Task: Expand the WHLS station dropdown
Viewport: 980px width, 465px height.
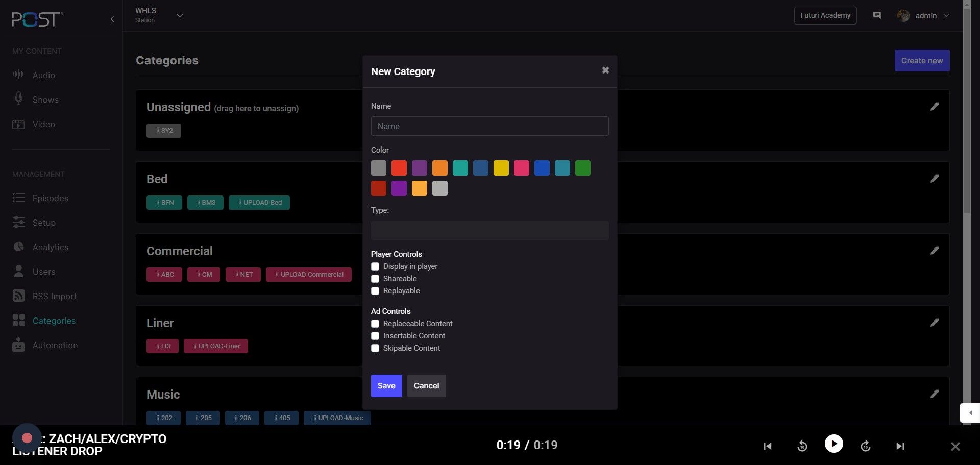Action: coord(179,15)
